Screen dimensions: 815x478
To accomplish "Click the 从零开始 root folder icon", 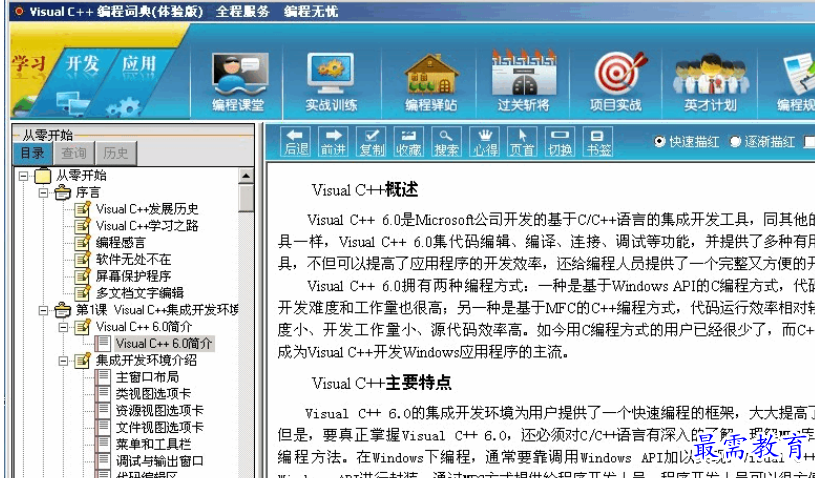I will (x=43, y=176).
